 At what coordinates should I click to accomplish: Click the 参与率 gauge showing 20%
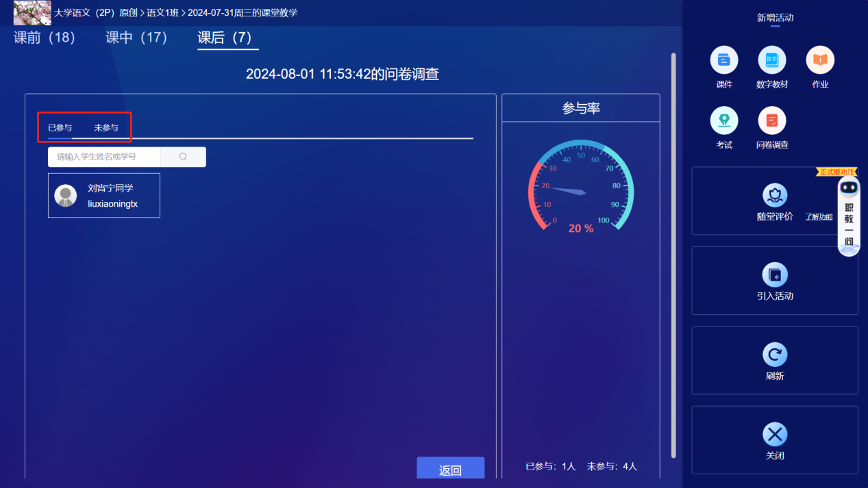581,188
